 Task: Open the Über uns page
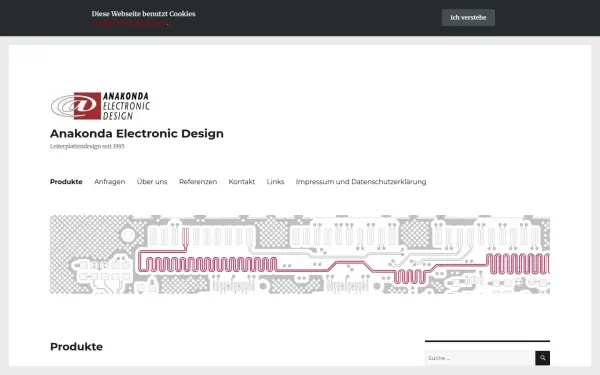pos(152,182)
